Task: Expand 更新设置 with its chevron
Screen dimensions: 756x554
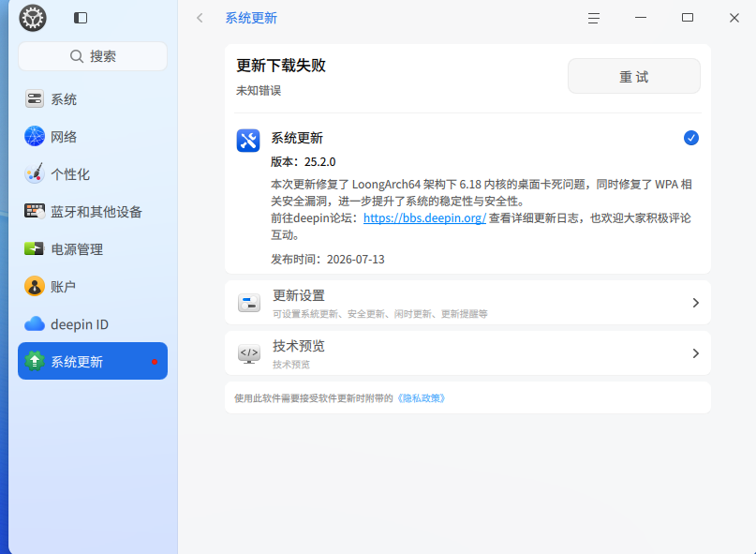Action: (695, 303)
